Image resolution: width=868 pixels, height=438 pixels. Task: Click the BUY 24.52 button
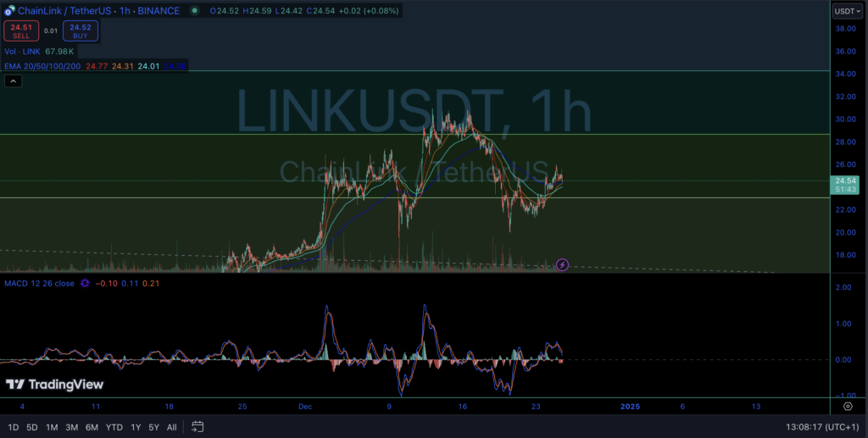(81, 31)
